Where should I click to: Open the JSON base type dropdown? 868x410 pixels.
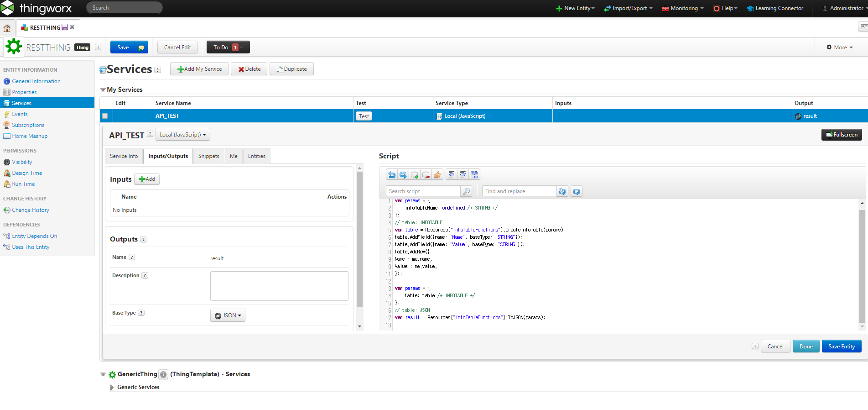228,315
